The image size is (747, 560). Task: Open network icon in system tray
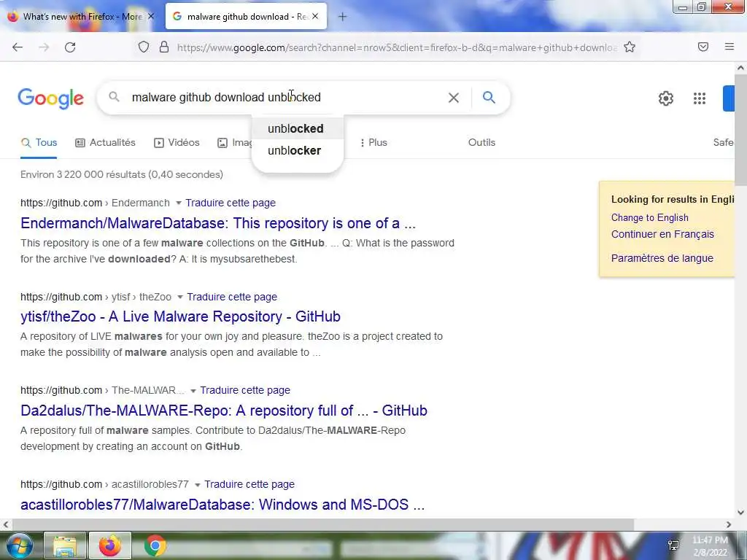[673, 545]
